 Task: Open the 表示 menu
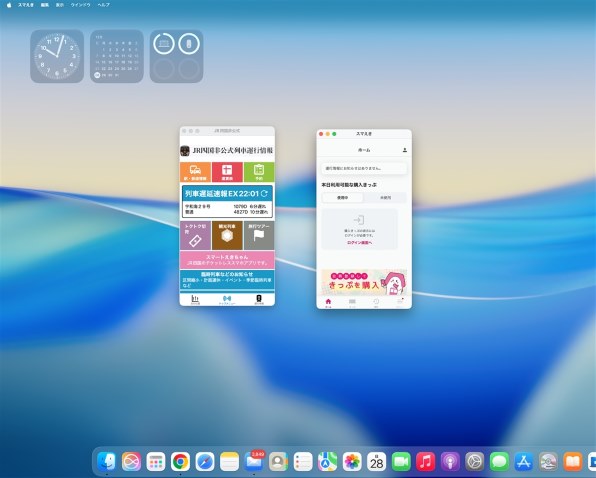60,5
